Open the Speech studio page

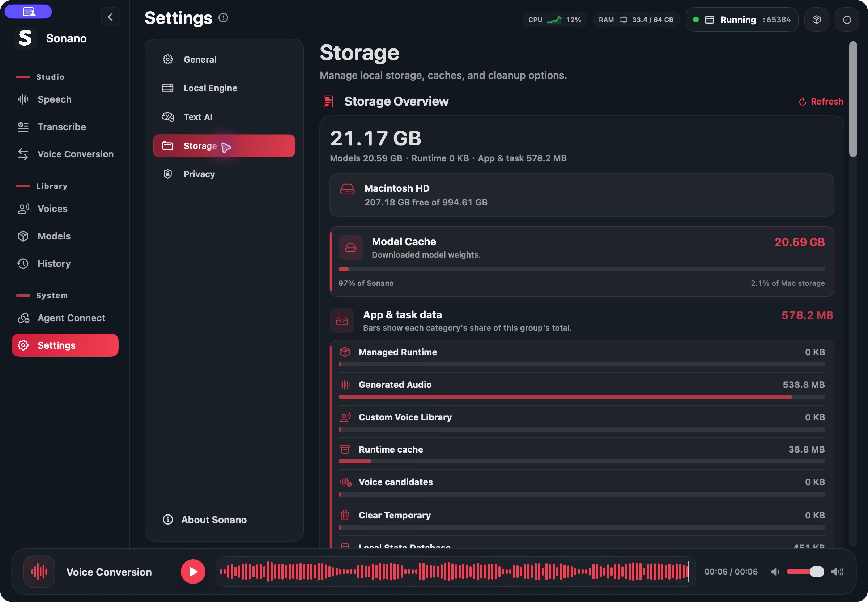click(65, 99)
